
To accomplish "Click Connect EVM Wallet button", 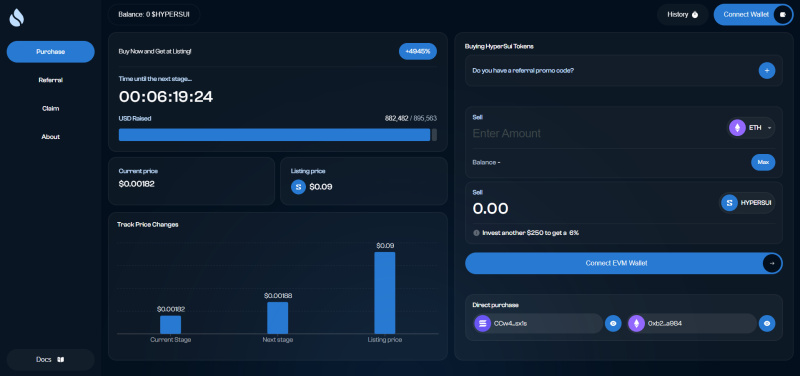I will [623, 263].
